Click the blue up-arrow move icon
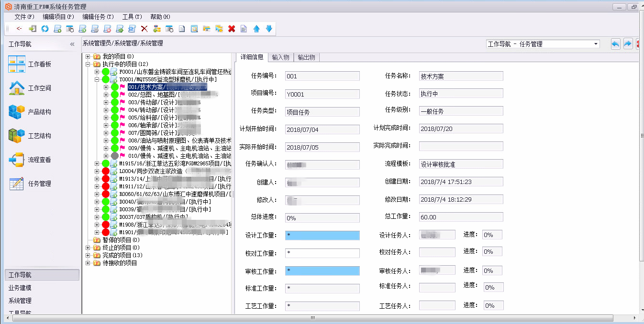Image resolution: width=644 pixels, height=324 pixels. coord(256,29)
